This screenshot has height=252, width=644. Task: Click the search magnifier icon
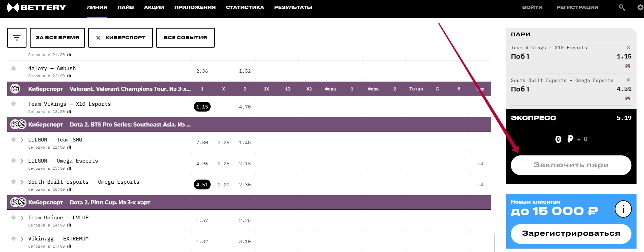[622, 7]
